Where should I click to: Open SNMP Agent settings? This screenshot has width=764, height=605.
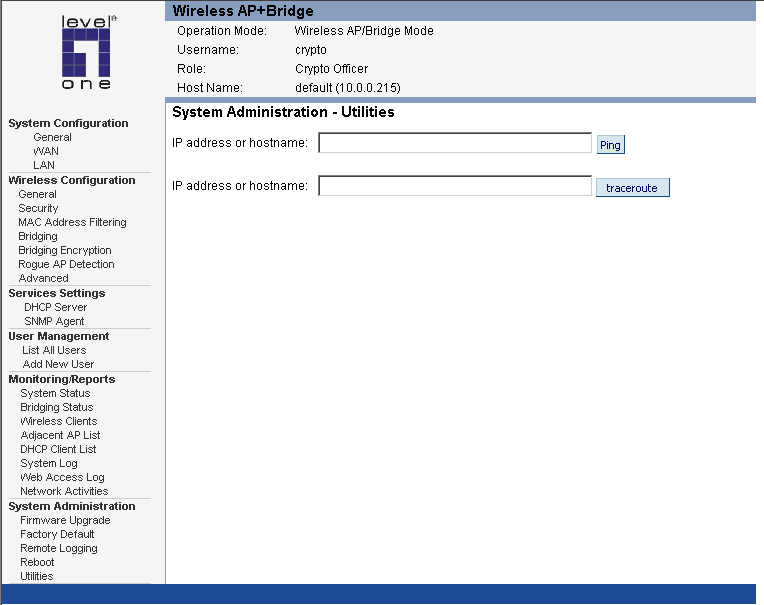(54, 321)
